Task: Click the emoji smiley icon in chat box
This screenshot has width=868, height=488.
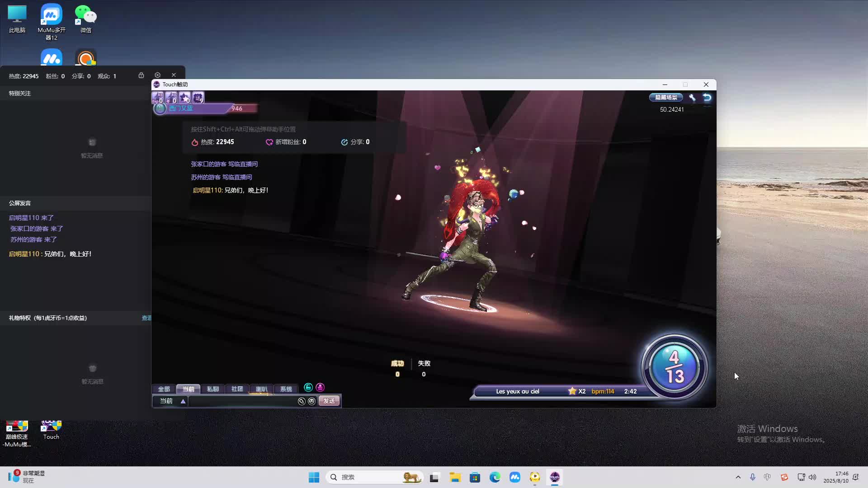Action: [x=311, y=401]
